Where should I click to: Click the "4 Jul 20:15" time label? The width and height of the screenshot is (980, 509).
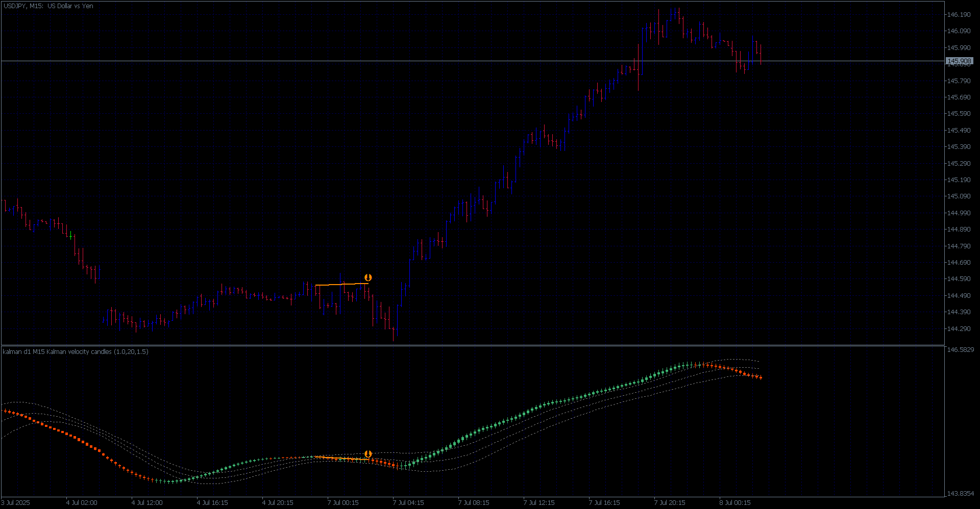(x=278, y=503)
